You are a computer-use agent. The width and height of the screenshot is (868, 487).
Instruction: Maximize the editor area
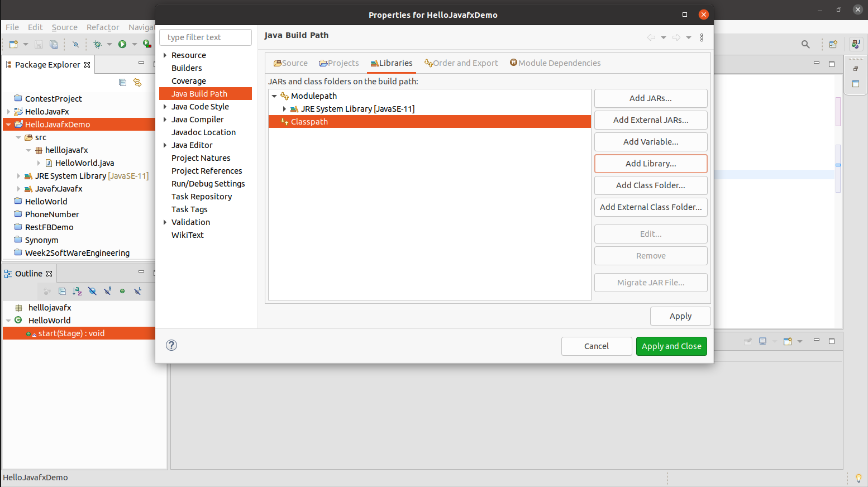(x=832, y=64)
